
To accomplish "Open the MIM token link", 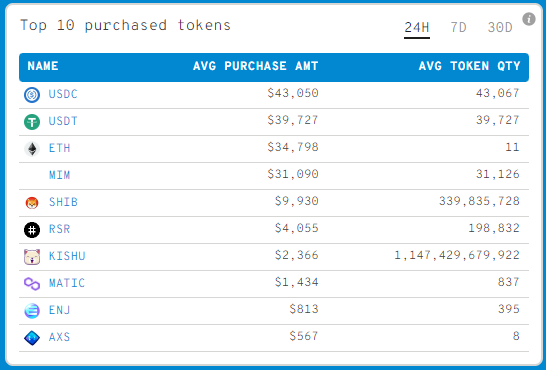I will click(x=60, y=175).
